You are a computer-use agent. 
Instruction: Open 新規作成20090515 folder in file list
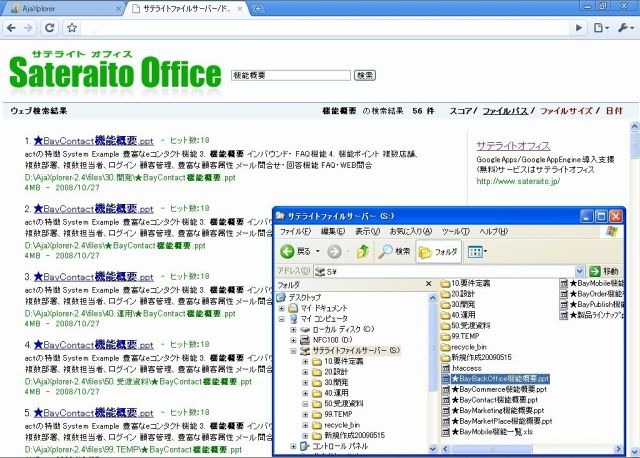476,357
